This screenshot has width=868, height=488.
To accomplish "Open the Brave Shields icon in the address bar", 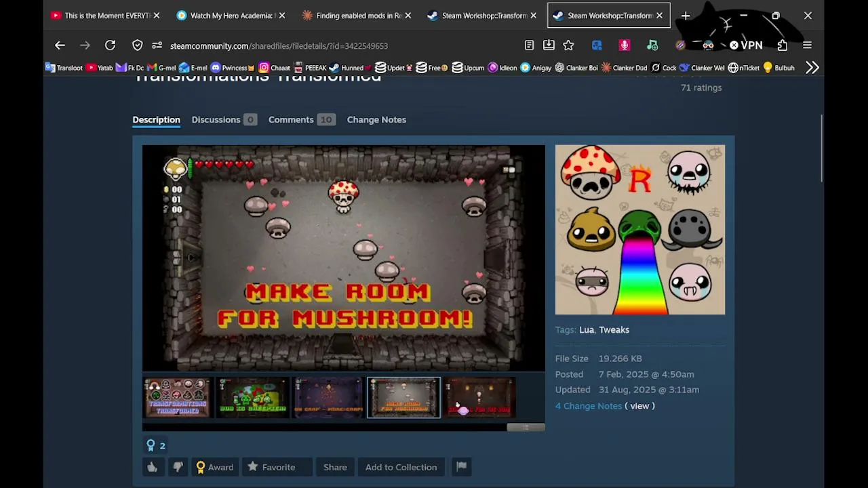I will (138, 45).
